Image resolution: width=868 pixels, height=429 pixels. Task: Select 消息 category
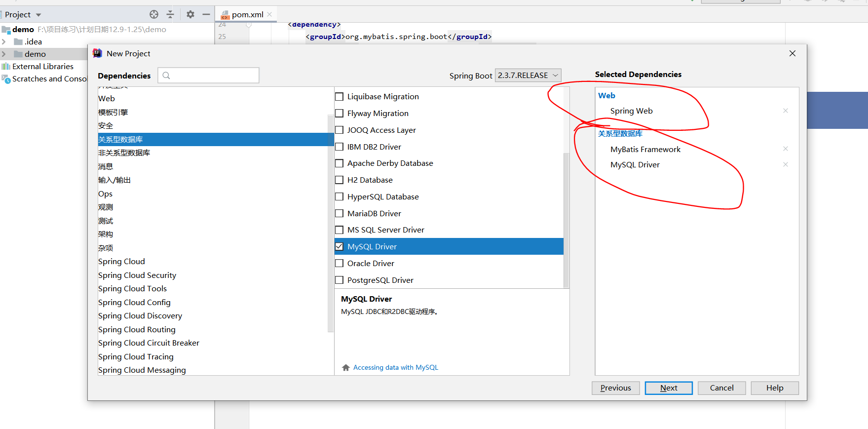(106, 167)
